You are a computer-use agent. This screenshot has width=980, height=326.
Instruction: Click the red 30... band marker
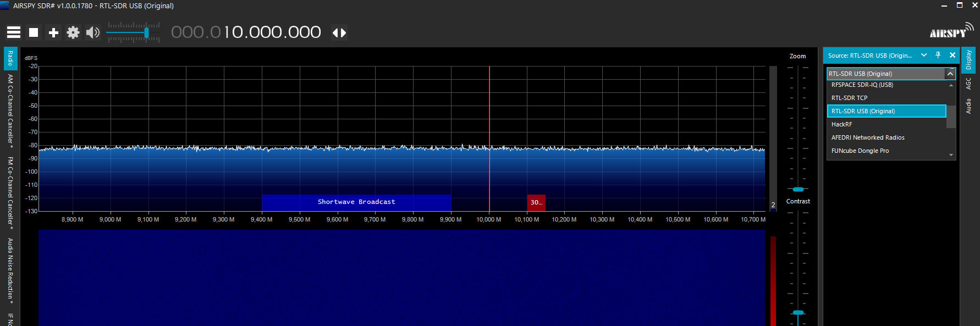click(x=536, y=202)
